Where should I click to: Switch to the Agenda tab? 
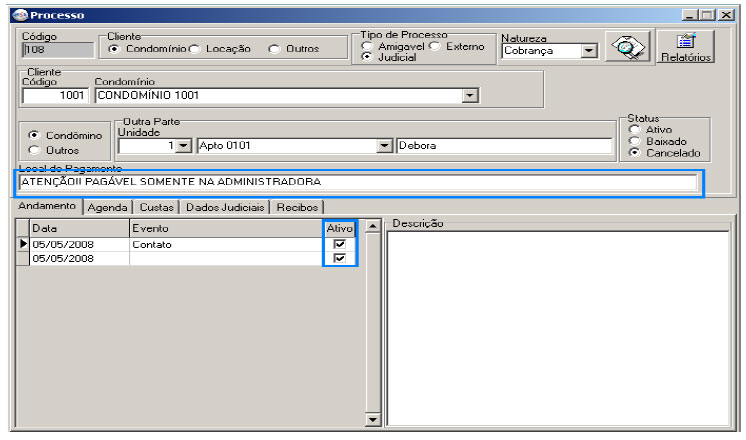[x=106, y=207]
